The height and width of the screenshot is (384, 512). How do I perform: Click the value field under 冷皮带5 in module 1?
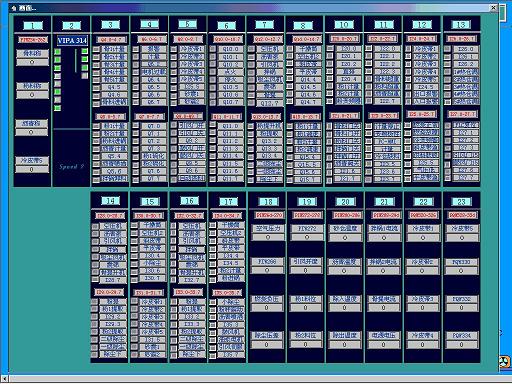32,169
